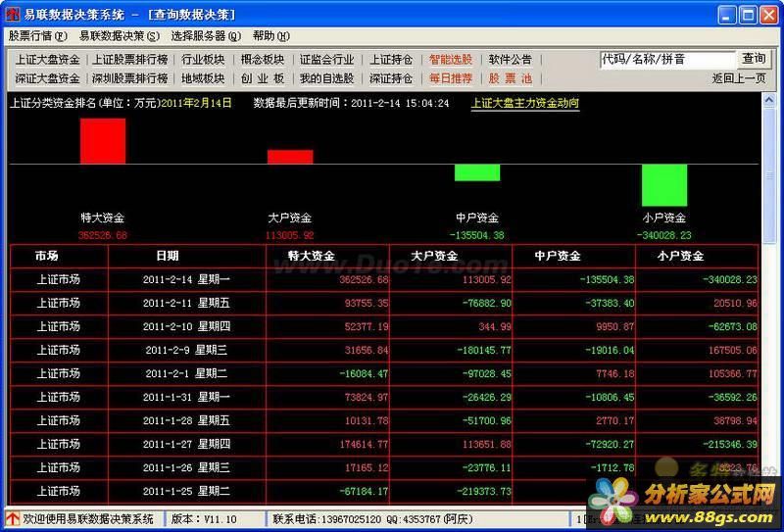View 上证持仓

click(x=391, y=60)
